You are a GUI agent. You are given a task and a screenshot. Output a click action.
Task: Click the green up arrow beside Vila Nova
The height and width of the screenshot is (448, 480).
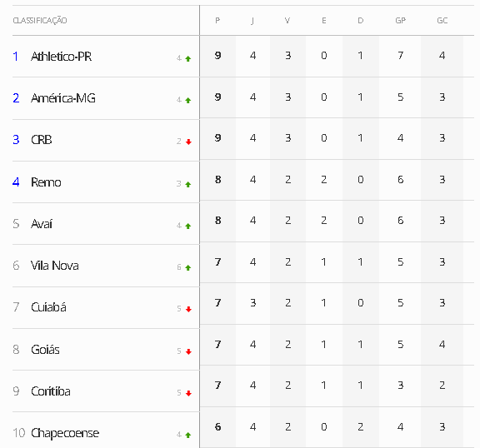tap(188, 267)
